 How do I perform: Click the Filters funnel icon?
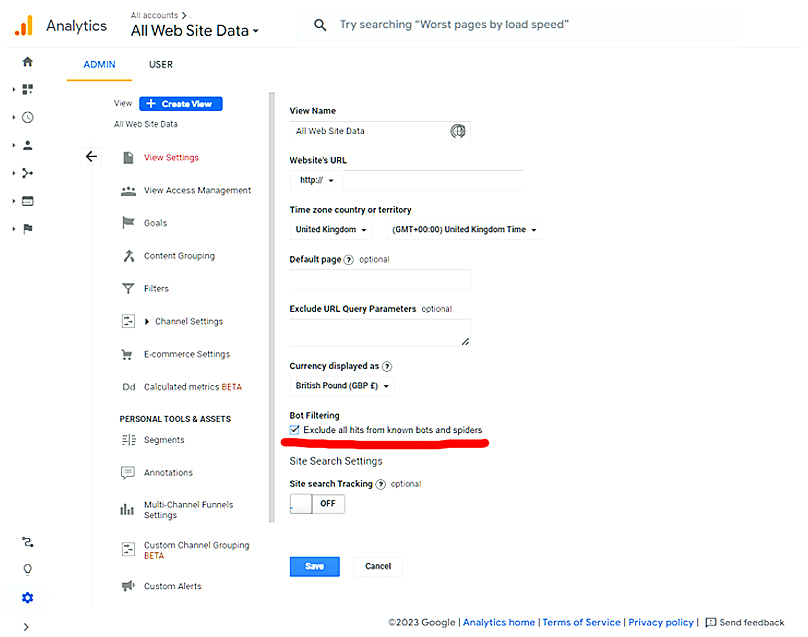pos(128,289)
